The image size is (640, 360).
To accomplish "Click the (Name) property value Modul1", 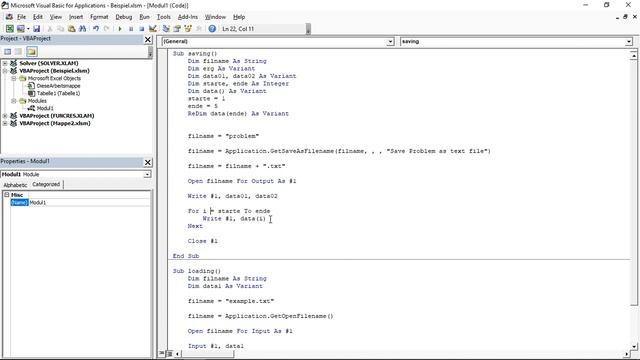I will (x=89, y=202).
